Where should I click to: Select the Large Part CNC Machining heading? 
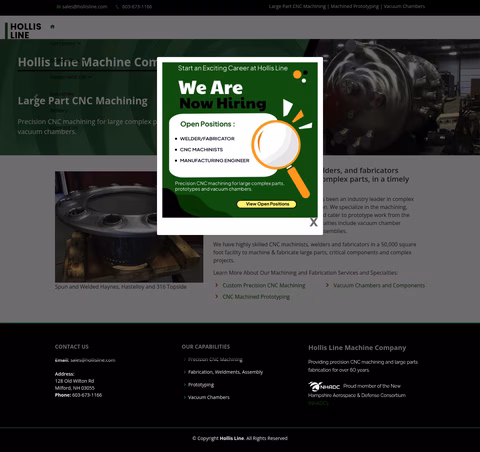click(x=83, y=101)
